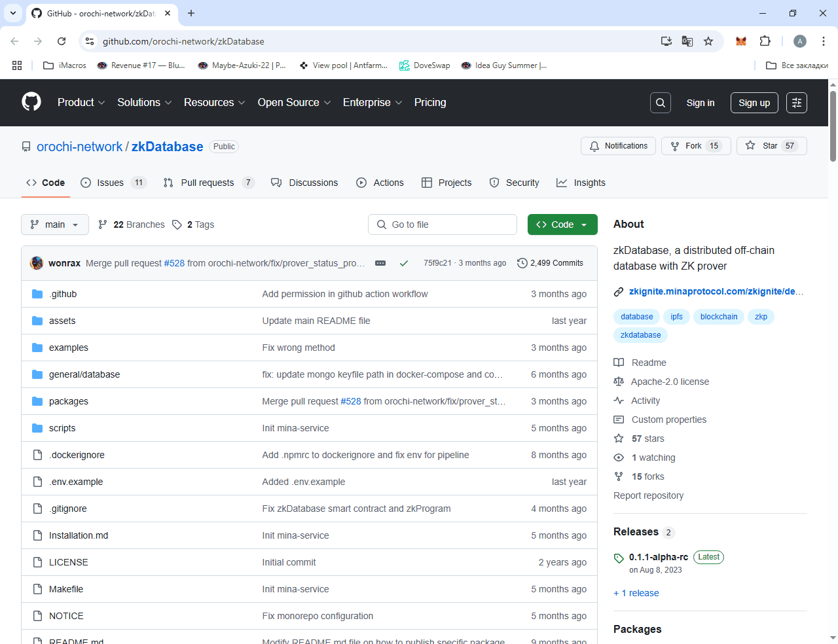The image size is (838, 644).
Task: Click the Sign up button
Action: coord(754,103)
